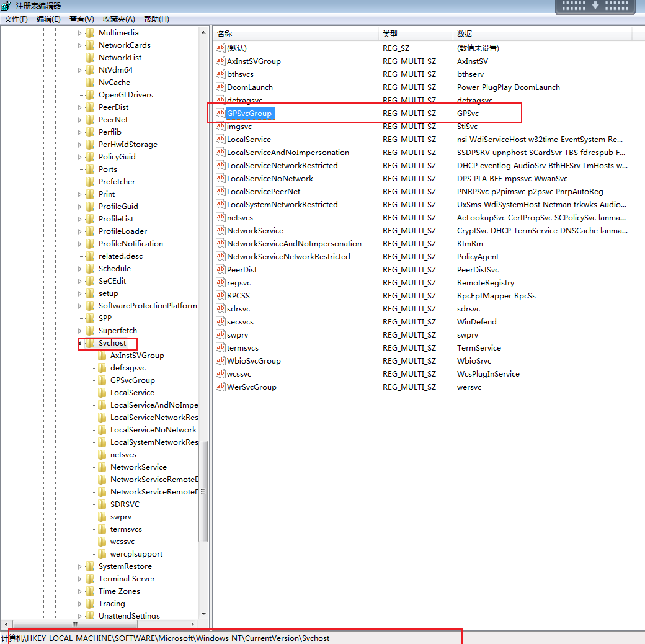Expand the Time Zones tree node
The width and height of the screenshot is (645, 644).
[79, 591]
